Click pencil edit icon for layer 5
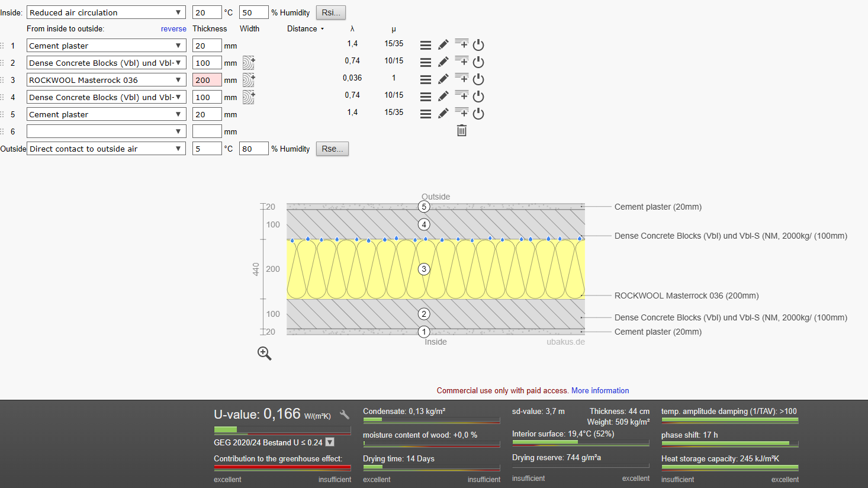Image resolution: width=868 pixels, height=488 pixels. click(443, 114)
